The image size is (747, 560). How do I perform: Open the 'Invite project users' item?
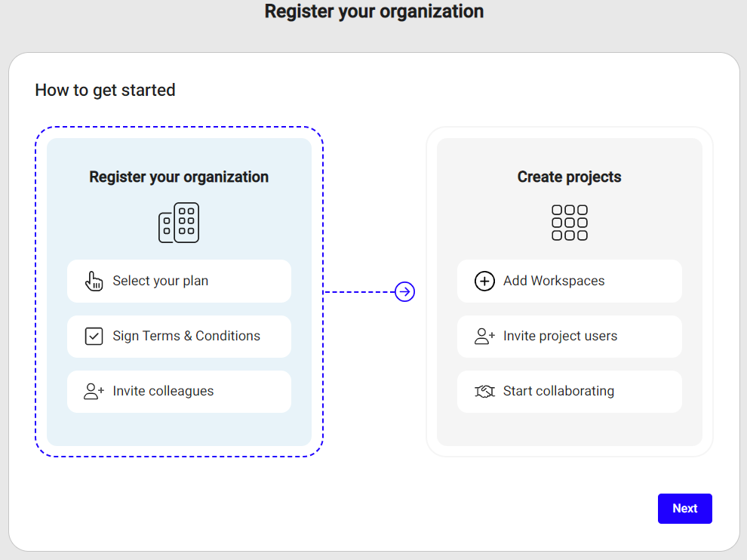click(569, 336)
